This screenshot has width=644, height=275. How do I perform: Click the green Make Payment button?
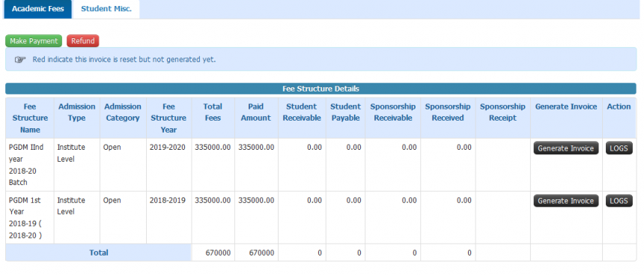point(34,41)
